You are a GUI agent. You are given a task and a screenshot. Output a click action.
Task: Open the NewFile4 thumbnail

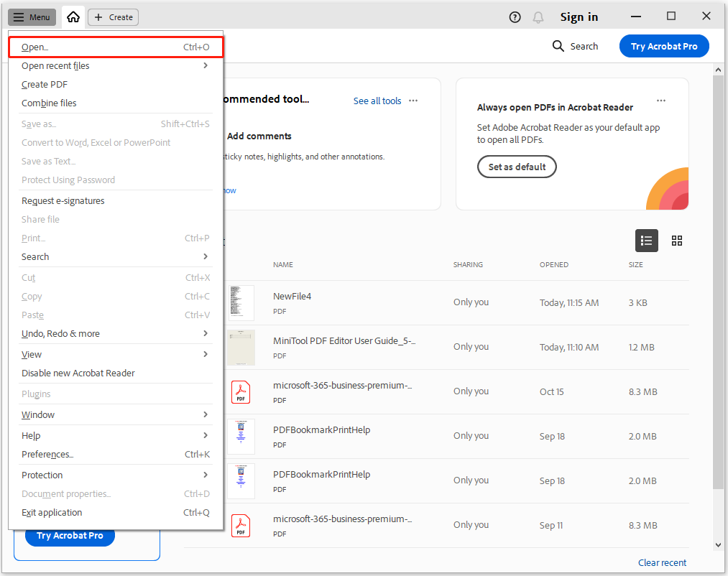[x=241, y=302]
